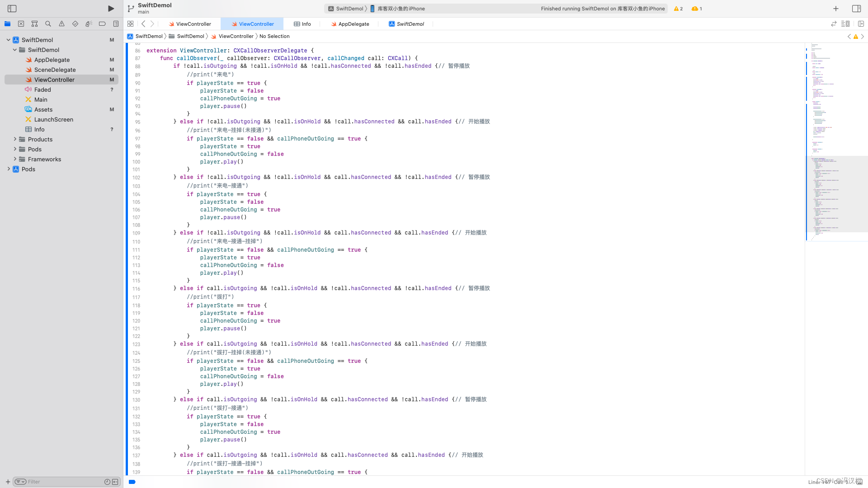Screen dimensions: 868x488
Task: Toggle the navigator sidebar
Action: pos(12,9)
